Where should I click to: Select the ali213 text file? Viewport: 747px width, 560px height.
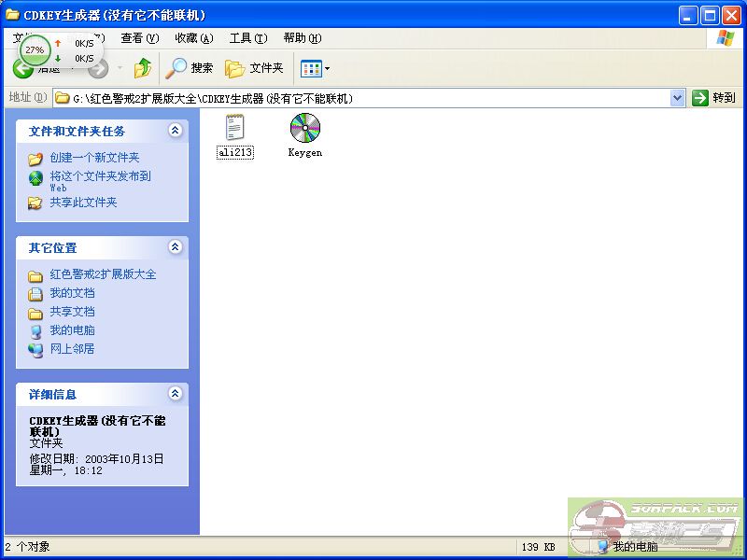pyautogui.click(x=235, y=129)
